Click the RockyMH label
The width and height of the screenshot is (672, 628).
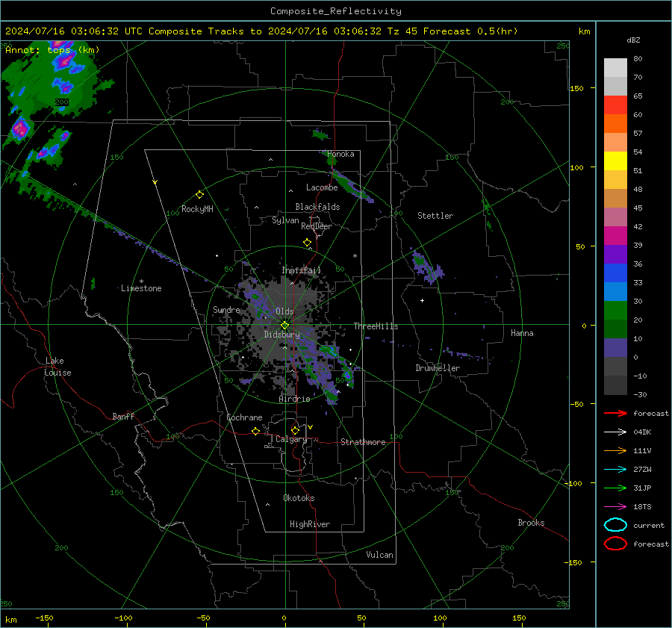tap(197, 209)
